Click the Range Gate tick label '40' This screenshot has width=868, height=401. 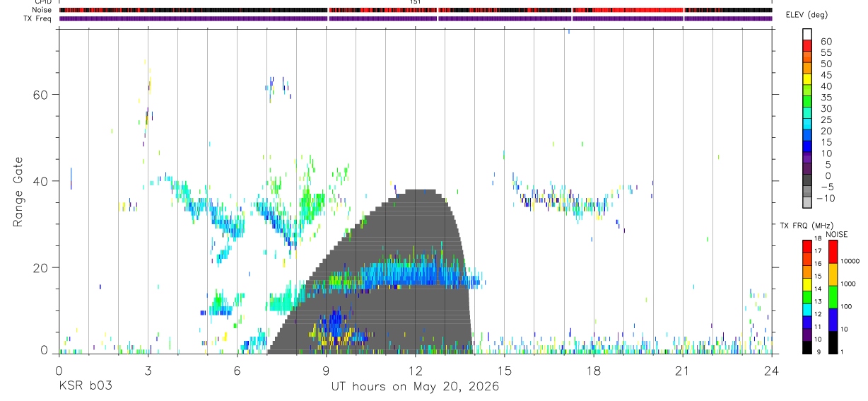pos(40,181)
